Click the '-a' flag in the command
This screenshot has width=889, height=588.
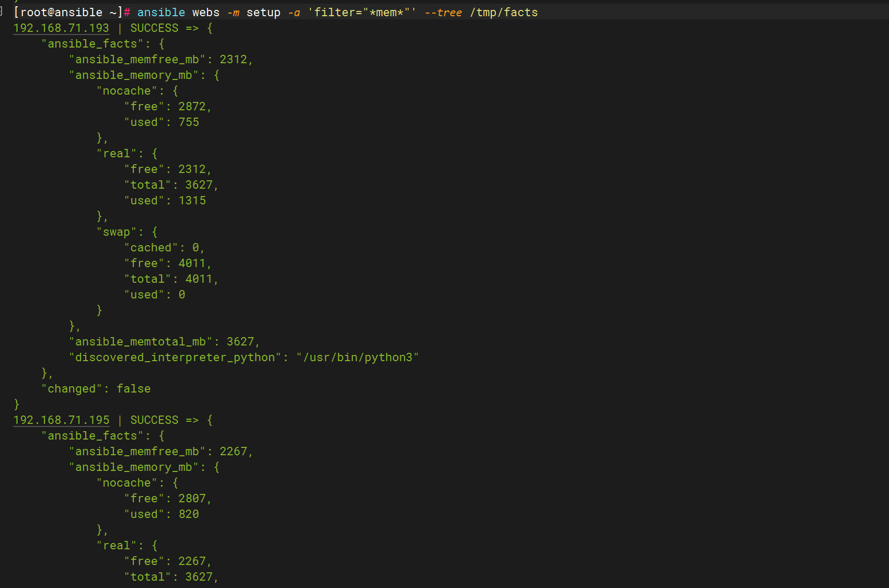coord(294,13)
